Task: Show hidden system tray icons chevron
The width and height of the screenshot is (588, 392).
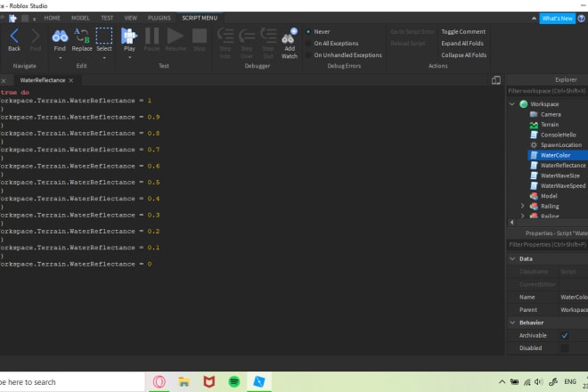Action: (502, 382)
